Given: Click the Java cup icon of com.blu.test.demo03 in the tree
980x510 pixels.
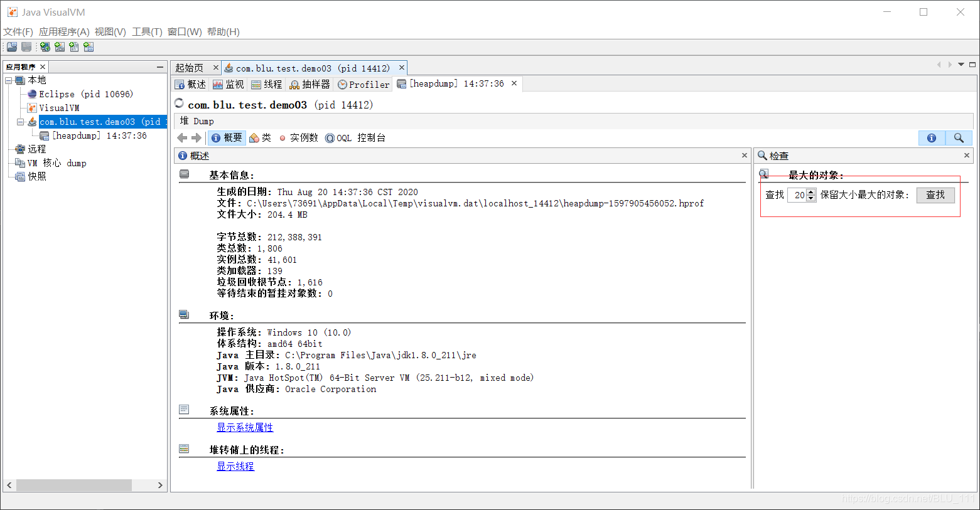Looking at the screenshot, I should click(x=32, y=122).
